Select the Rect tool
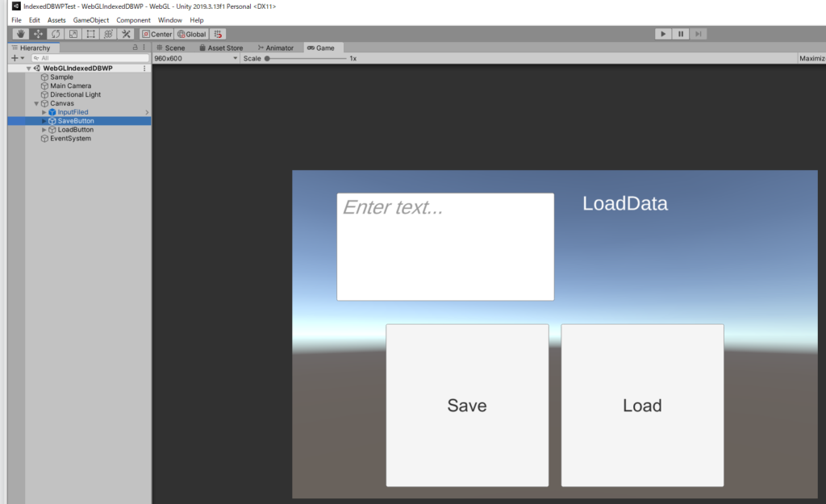The height and width of the screenshot is (504, 826). (x=90, y=34)
